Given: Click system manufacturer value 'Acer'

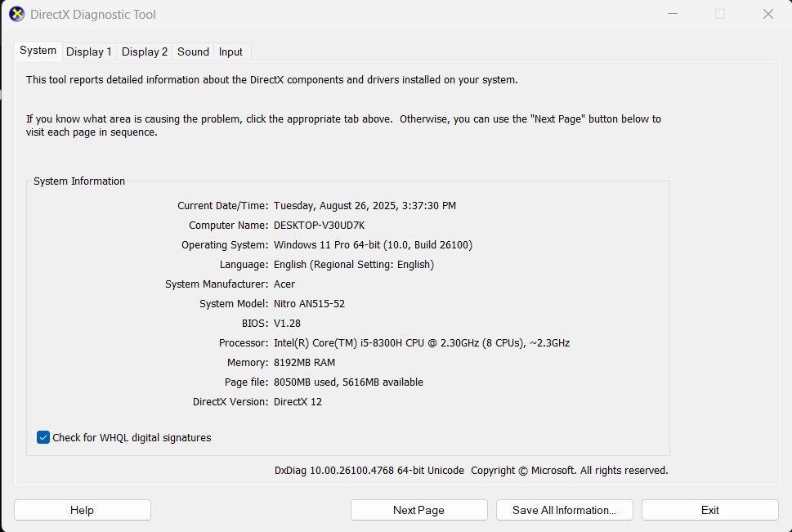Looking at the screenshot, I should click(x=284, y=284).
